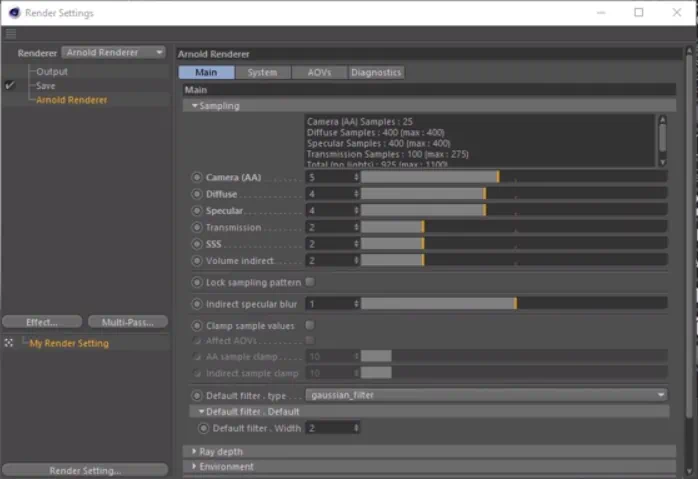698x479 pixels.
Task: Select Save in the settings list
Action: [45, 85]
